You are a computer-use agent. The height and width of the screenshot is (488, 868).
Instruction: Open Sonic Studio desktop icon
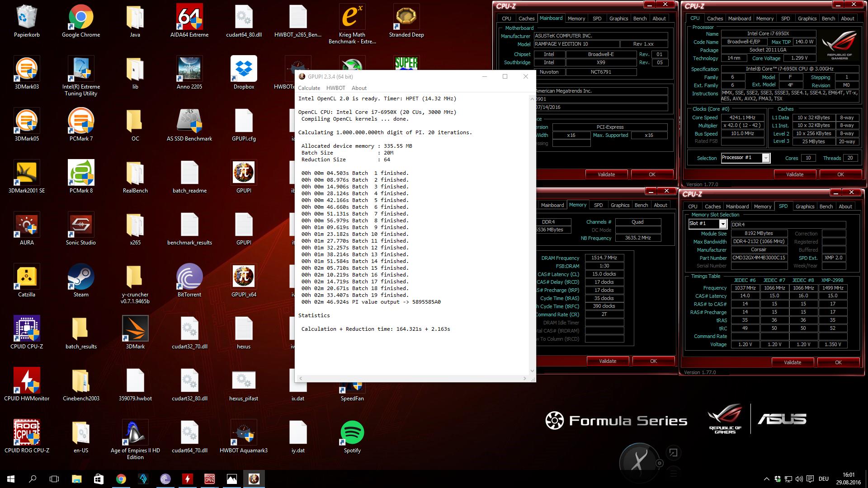coord(81,229)
